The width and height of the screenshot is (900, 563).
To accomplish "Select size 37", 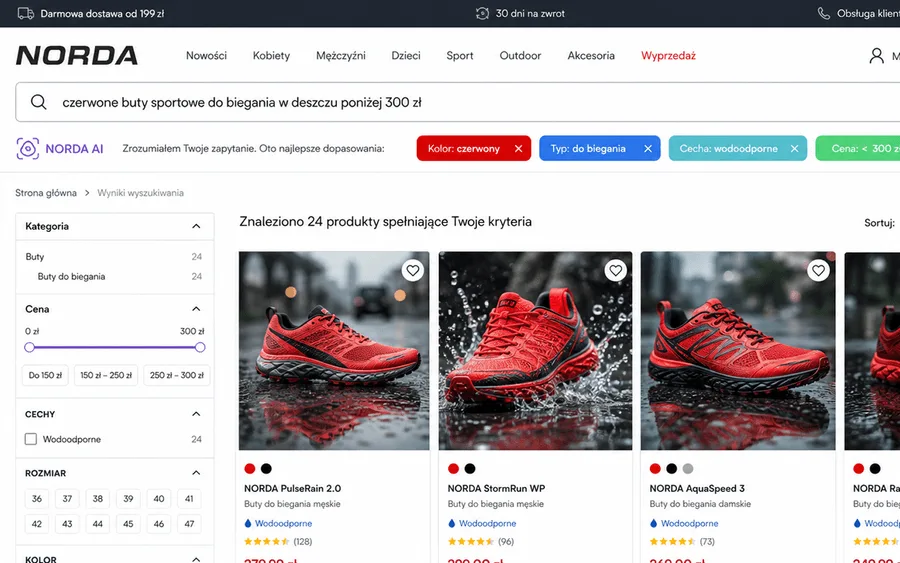I will coord(67,499).
